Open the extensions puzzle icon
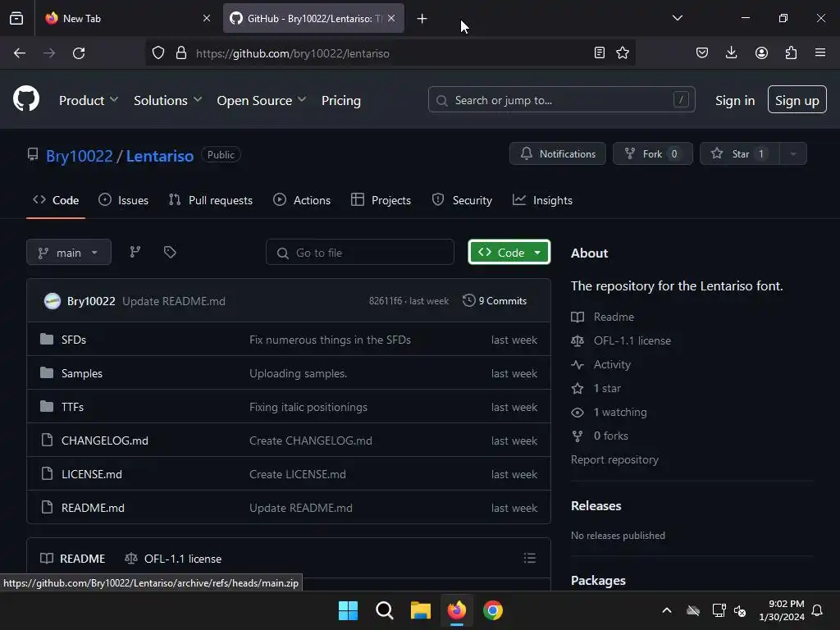The width and height of the screenshot is (840, 630). pos(791,52)
